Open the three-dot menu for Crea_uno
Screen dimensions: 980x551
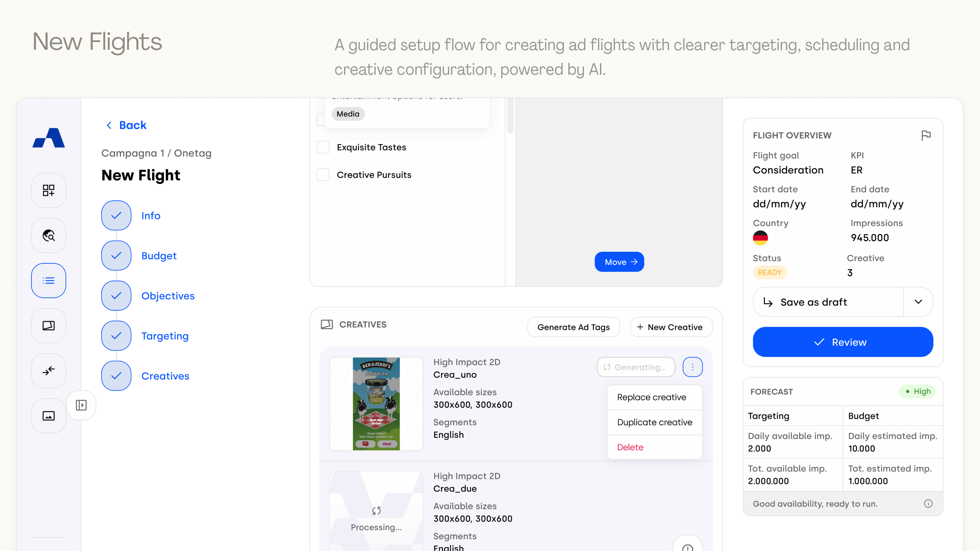[x=693, y=367]
